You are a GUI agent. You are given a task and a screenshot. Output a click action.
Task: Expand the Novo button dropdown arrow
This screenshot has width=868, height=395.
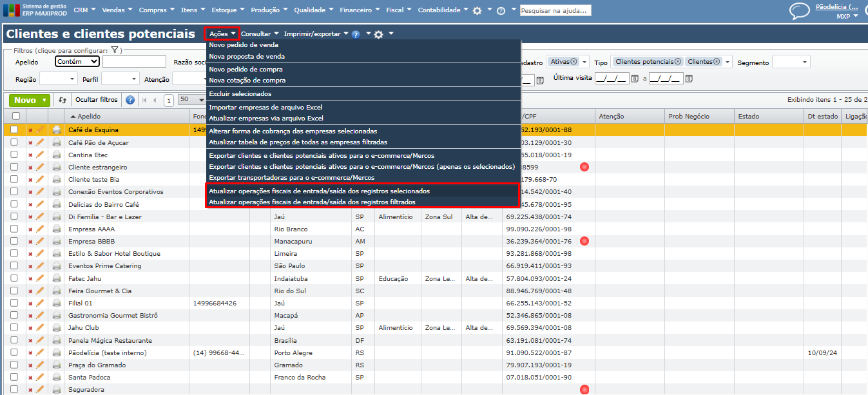point(44,100)
